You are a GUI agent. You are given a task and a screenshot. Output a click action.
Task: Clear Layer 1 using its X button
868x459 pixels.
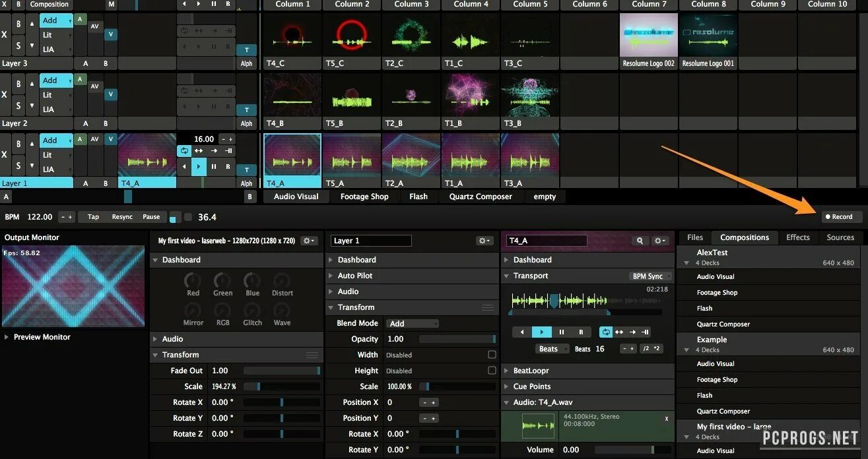pyautogui.click(x=5, y=154)
